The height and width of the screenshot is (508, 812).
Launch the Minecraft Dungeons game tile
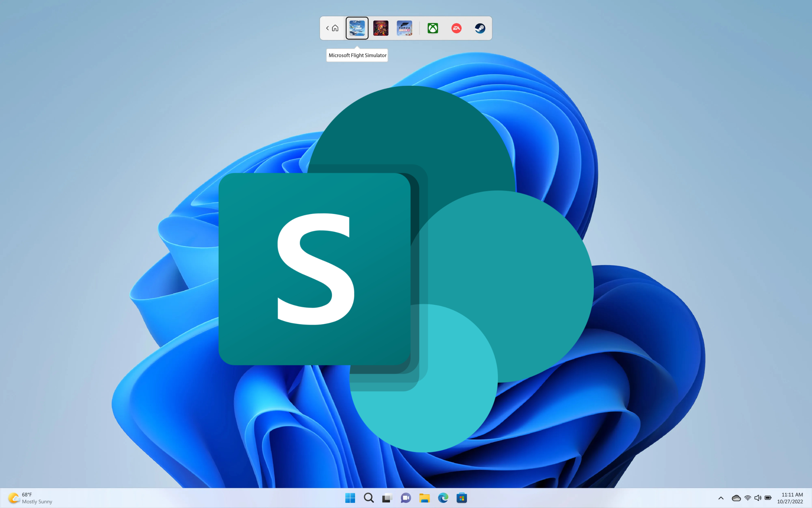381,28
